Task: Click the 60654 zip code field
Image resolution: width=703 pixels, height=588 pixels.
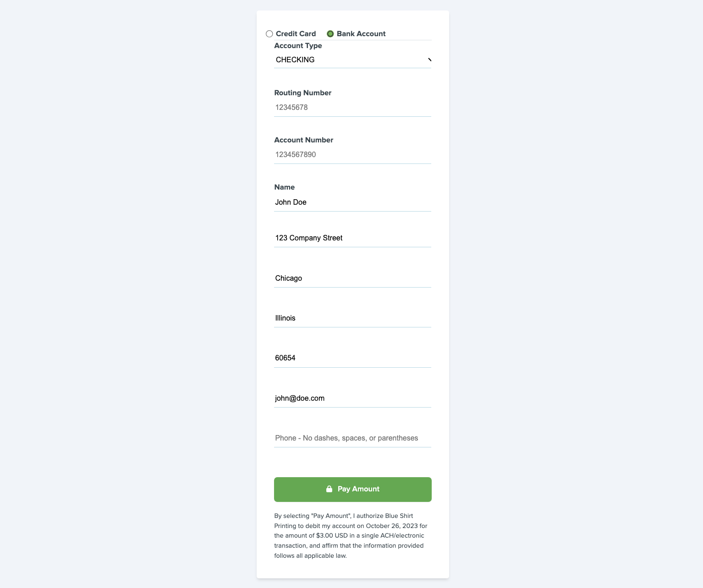Action: (x=352, y=358)
